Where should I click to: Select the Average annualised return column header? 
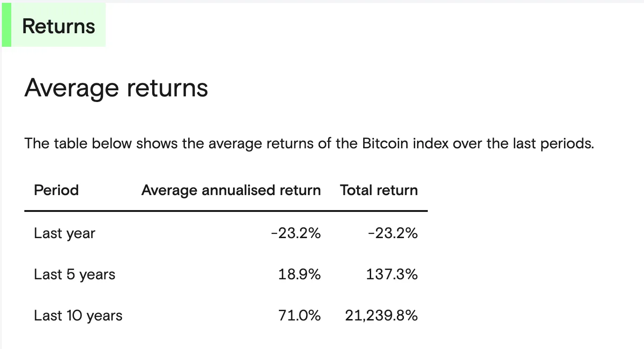click(x=231, y=190)
